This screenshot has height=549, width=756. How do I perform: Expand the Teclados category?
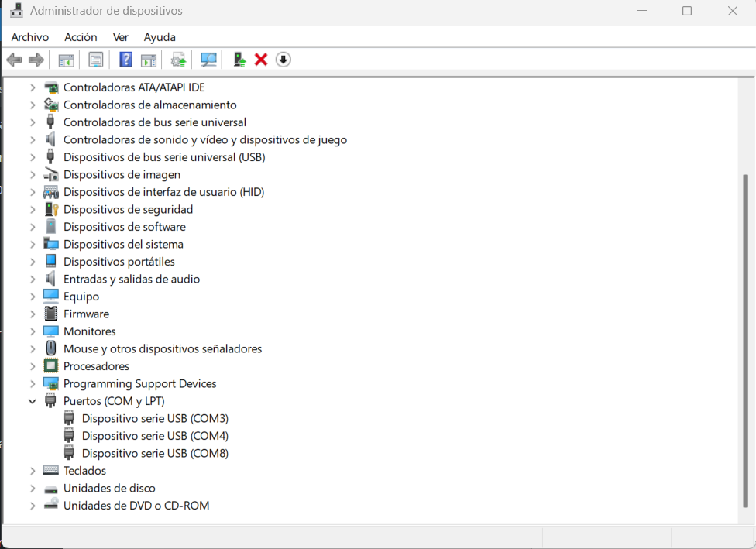point(33,471)
